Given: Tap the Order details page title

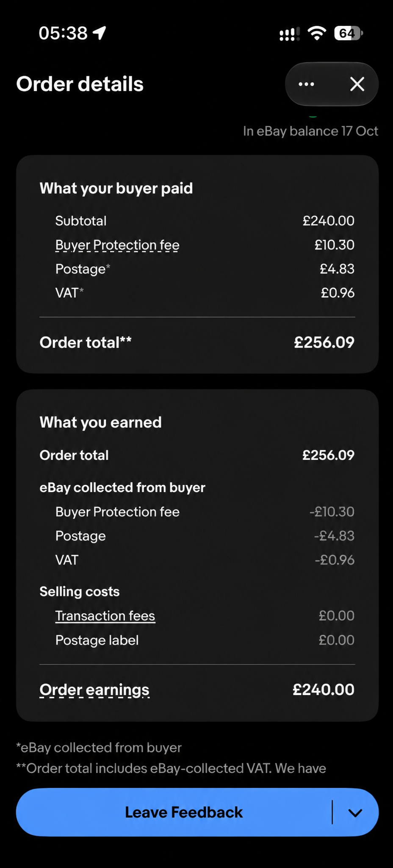Looking at the screenshot, I should coord(80,84).
